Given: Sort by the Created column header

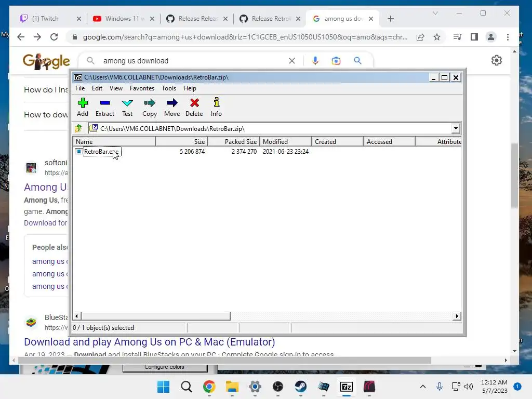Looking at the screenshot, I should (x=337, y=141).
